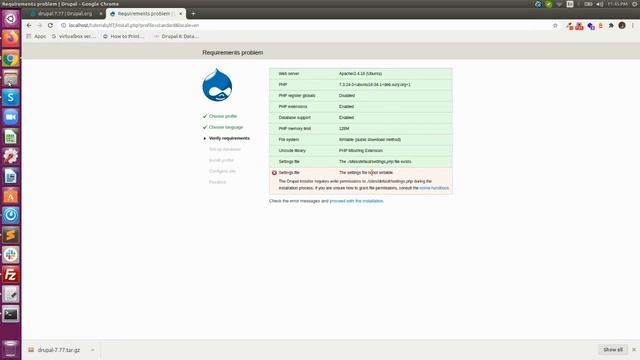Open LibreOffice Writer from the dock
Image resolution: width=640 pixels, height=360 pixels.
11,176
